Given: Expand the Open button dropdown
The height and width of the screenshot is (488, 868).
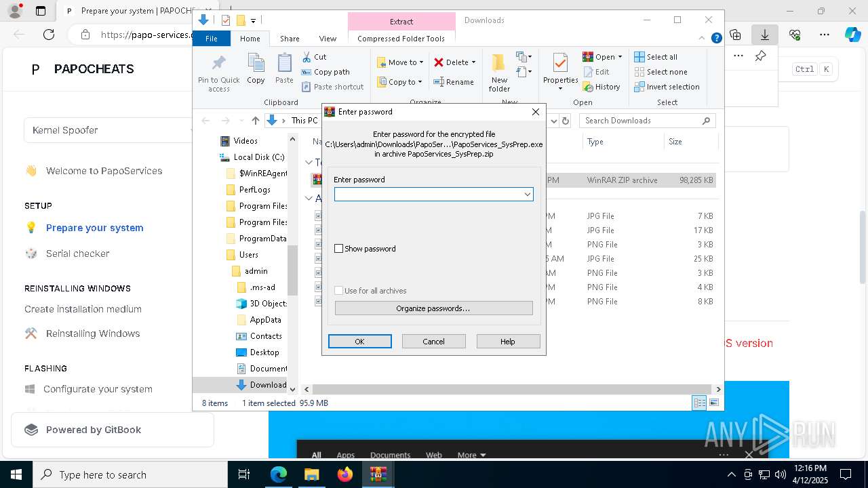Looking at the screenshot, I should click(620, 57).
